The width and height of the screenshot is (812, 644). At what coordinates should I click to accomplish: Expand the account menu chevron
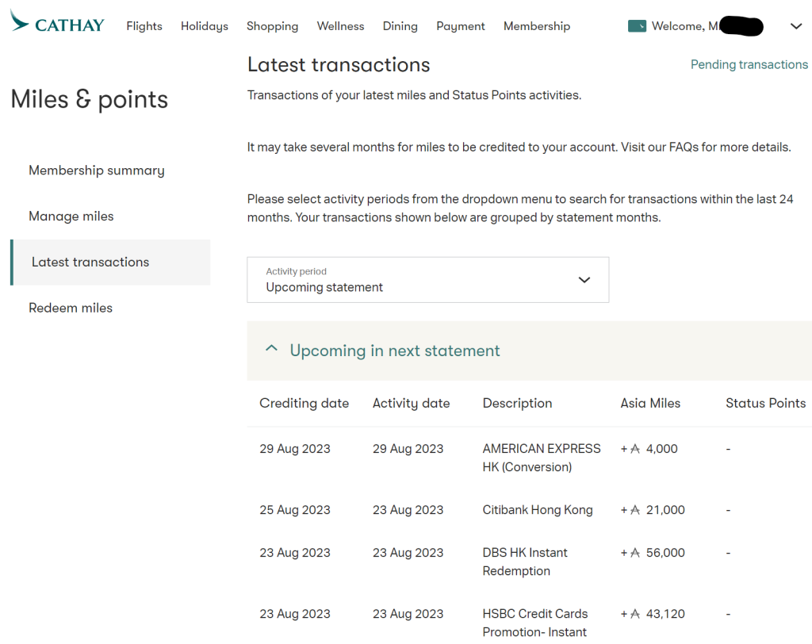click(796, 26)
